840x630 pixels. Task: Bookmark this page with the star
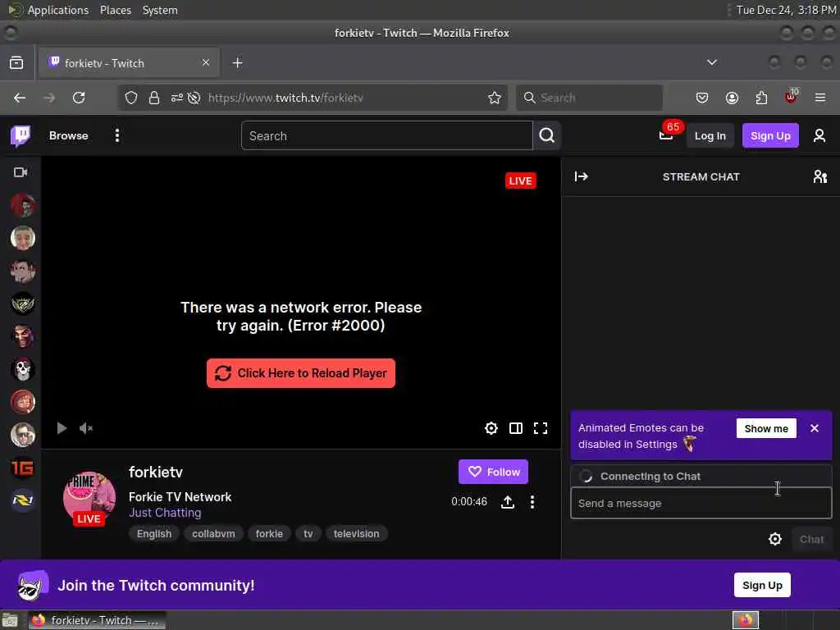[495, 98]
